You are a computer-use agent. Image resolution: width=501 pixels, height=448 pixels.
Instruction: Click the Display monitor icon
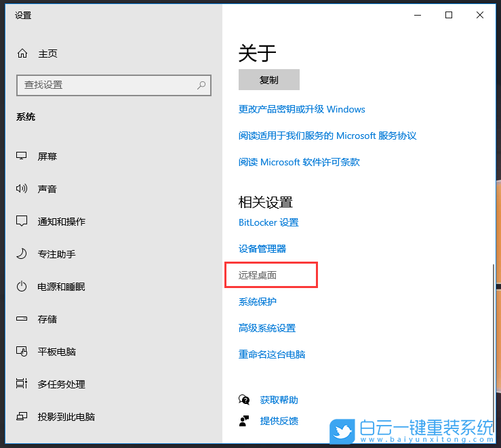[22, 156]
